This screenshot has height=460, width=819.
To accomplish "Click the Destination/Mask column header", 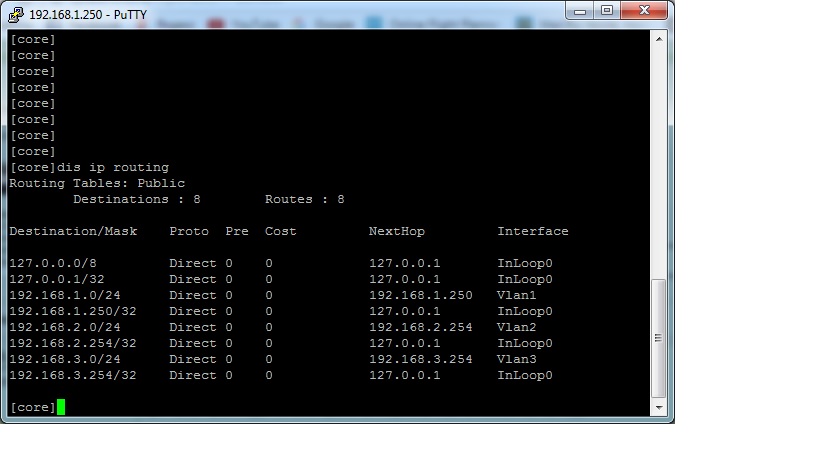I will tap(73, 231).
